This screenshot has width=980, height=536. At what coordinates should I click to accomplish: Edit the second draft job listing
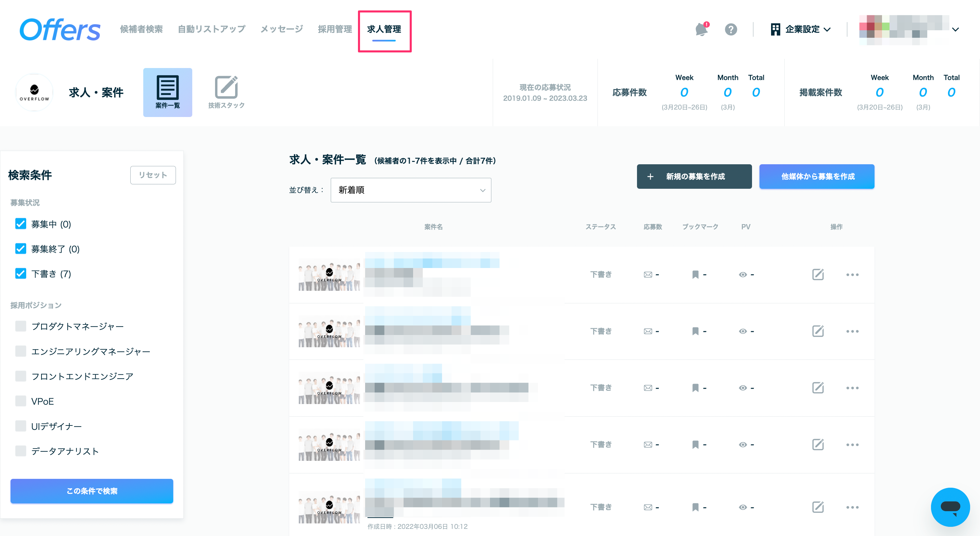(x=818, y=331)
